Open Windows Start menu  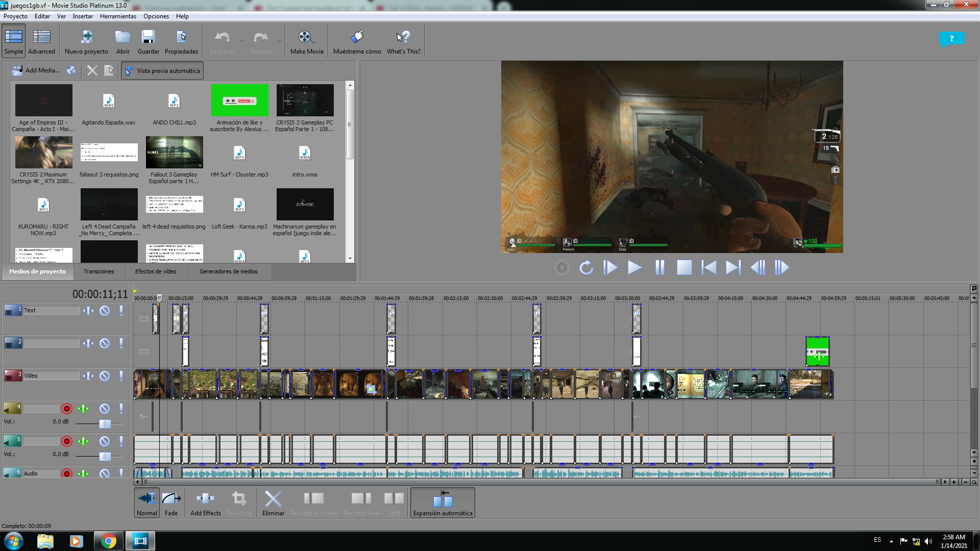coord(14,541)
